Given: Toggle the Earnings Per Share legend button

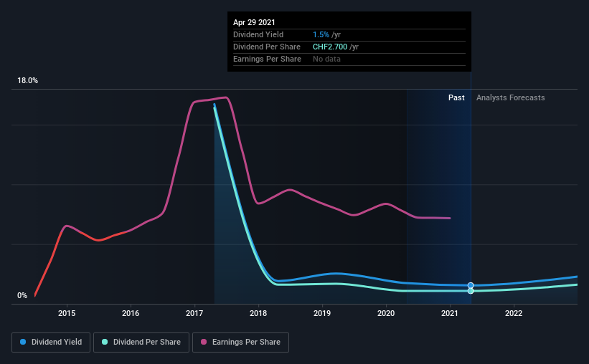Looking at the screenshot, I should [x=240, y=343].
